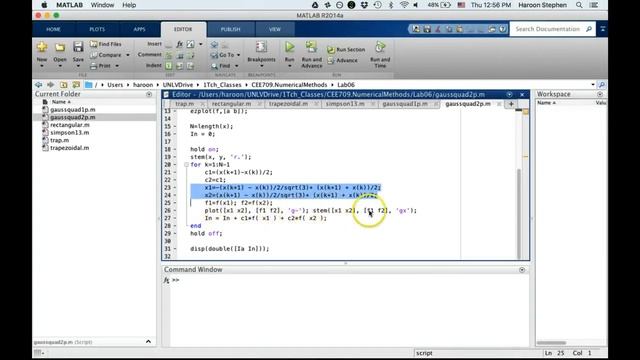Click the Go To navigation button
The width and height of the screenshot is (640, 360).
[223, 55]
